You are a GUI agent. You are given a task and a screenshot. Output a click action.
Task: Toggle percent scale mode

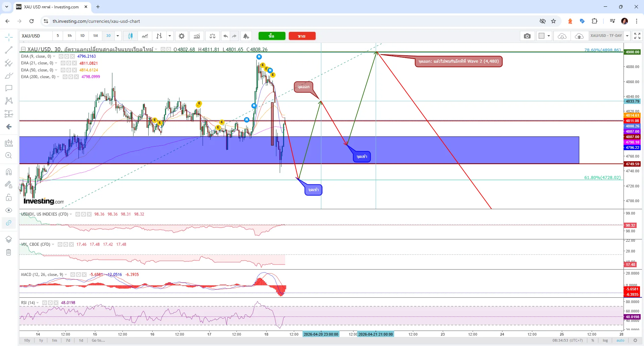coord(593,340)
